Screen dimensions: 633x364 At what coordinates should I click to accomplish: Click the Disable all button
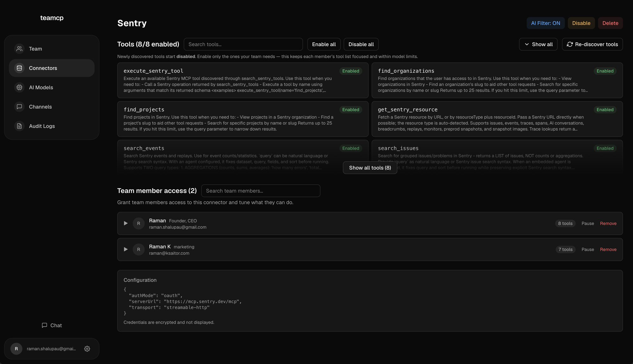pos(361,44)
